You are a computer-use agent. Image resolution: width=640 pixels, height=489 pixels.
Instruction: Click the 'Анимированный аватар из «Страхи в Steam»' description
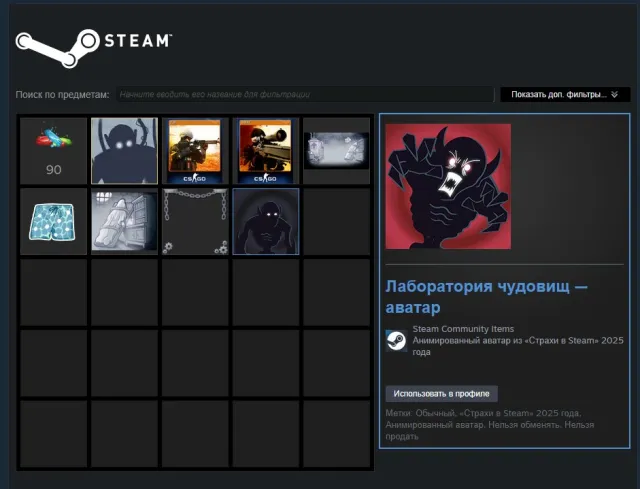pyautogui.click(x=518, y=346)
